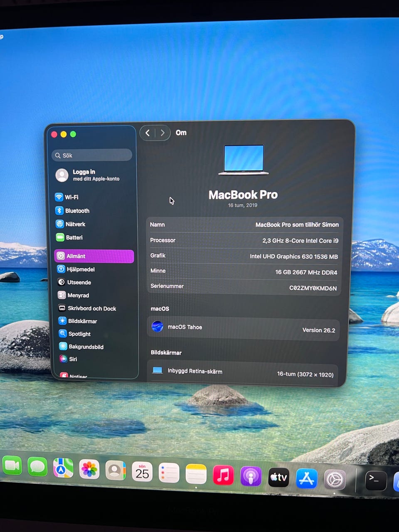Open Bakgrundsbild wallpaper settings
Image resolution: width=399 pixels, height=532 pixels.
(x=86, y=347)
